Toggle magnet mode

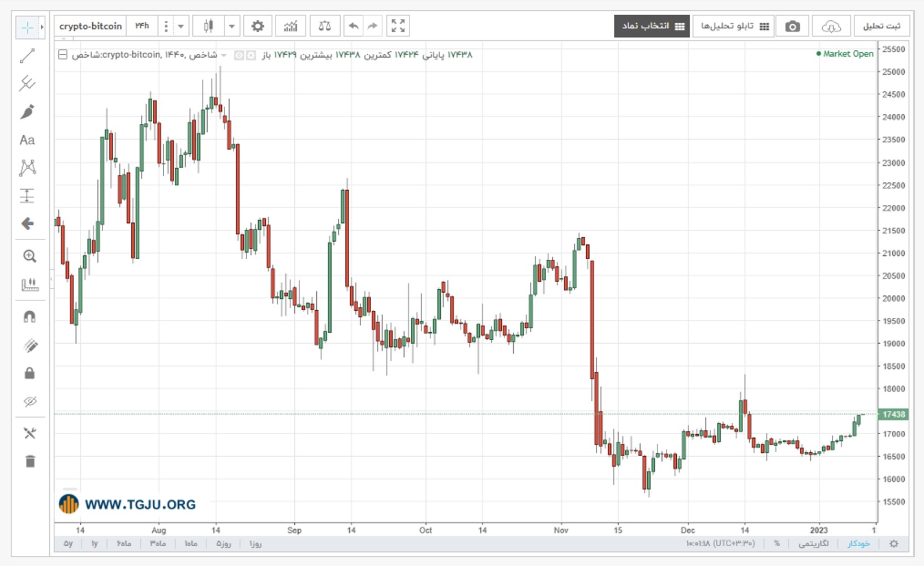pyautogui.click(x=29, y=316)
